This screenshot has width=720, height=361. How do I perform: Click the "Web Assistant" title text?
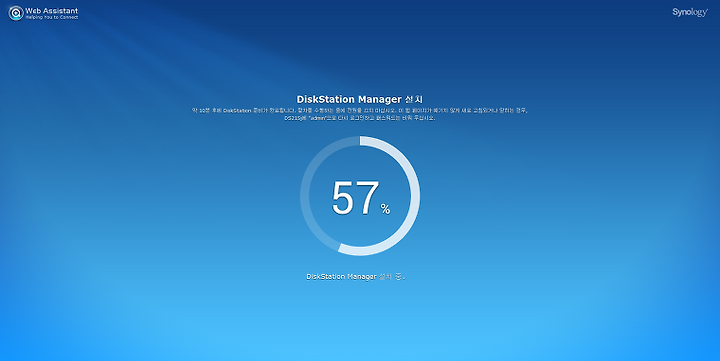[x=51, y=10]
